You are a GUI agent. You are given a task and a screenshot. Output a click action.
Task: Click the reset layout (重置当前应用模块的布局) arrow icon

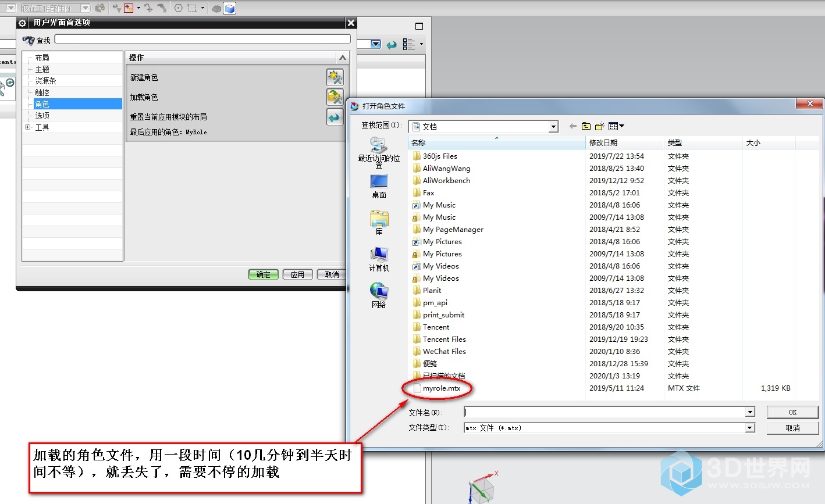tap(335, 117)
